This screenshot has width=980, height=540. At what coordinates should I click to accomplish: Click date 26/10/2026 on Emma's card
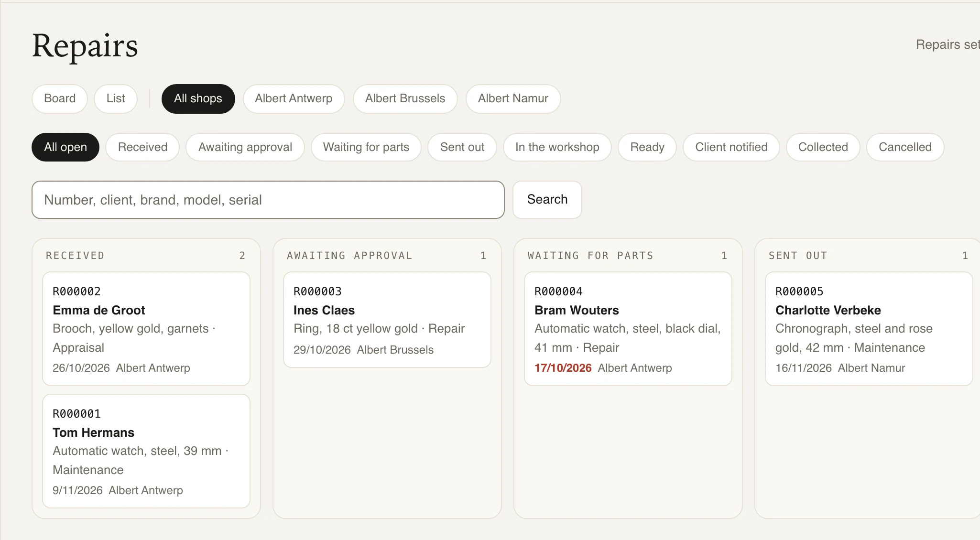81,368
